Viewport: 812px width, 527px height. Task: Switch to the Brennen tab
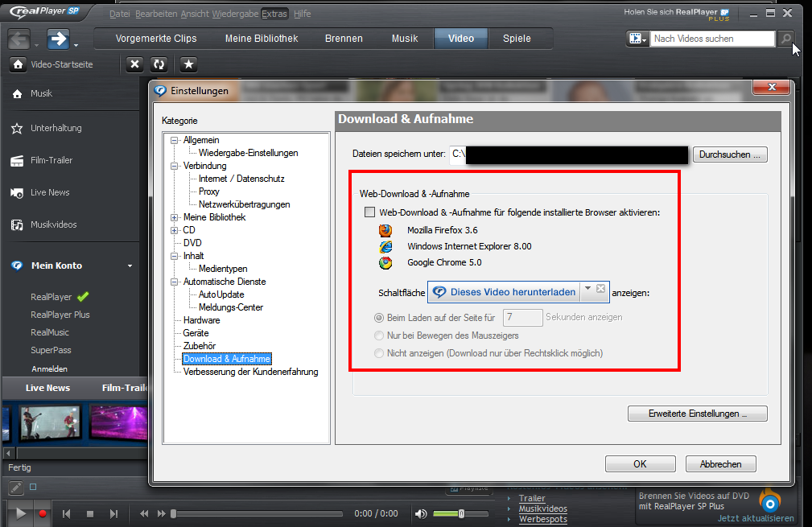point(344,39)
